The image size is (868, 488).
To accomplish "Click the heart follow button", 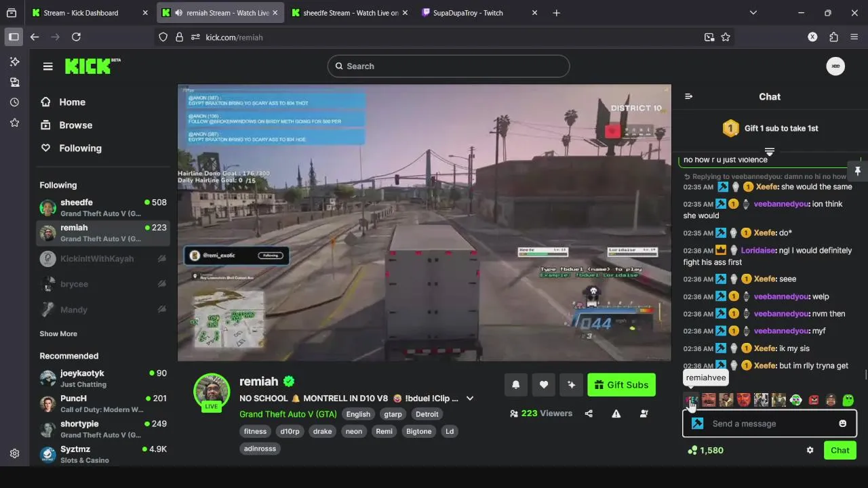I will tap(544, 384).
